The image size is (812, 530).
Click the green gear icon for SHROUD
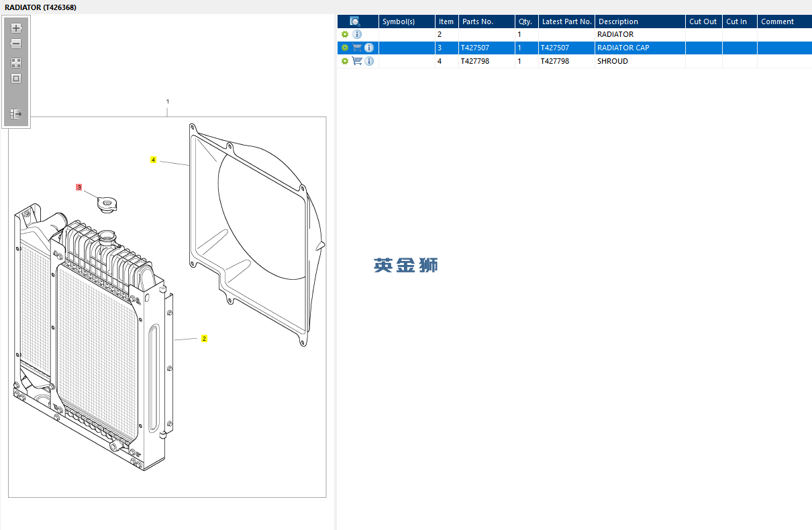345,61
